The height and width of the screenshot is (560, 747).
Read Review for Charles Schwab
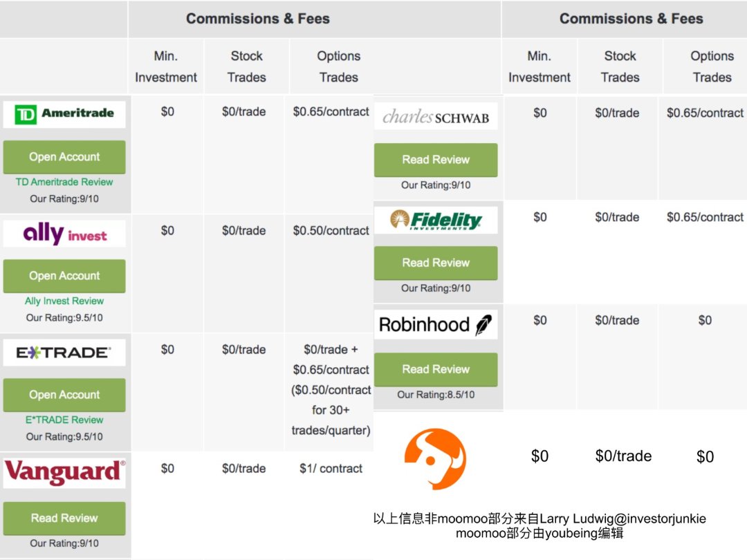[436, 160]
